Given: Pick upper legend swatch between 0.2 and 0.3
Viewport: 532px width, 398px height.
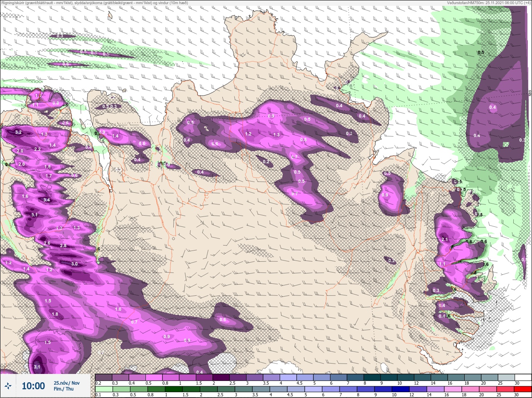Looking at the screenshot, I should pos(103,377).
